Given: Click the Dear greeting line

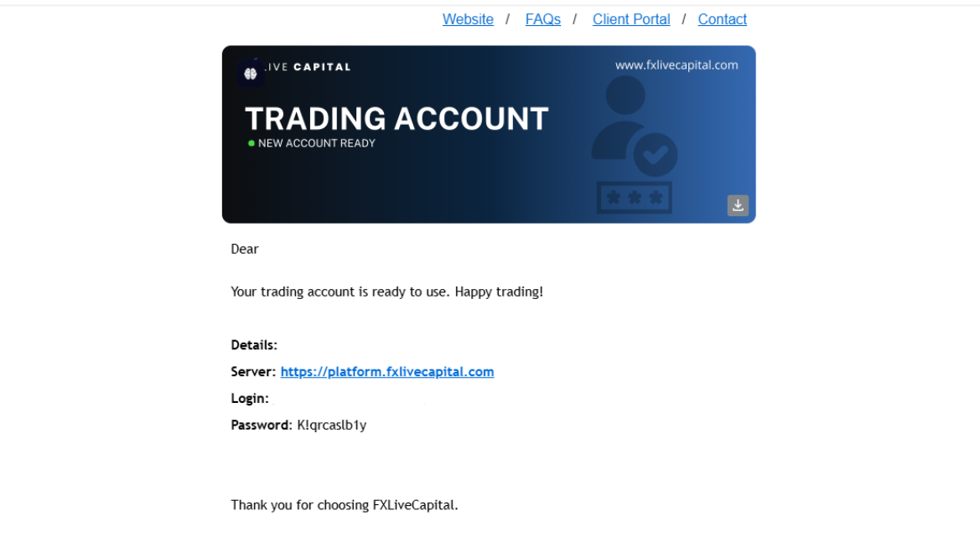Looking at the screenshot, I should pyautogui.click(x=245, y=249).
